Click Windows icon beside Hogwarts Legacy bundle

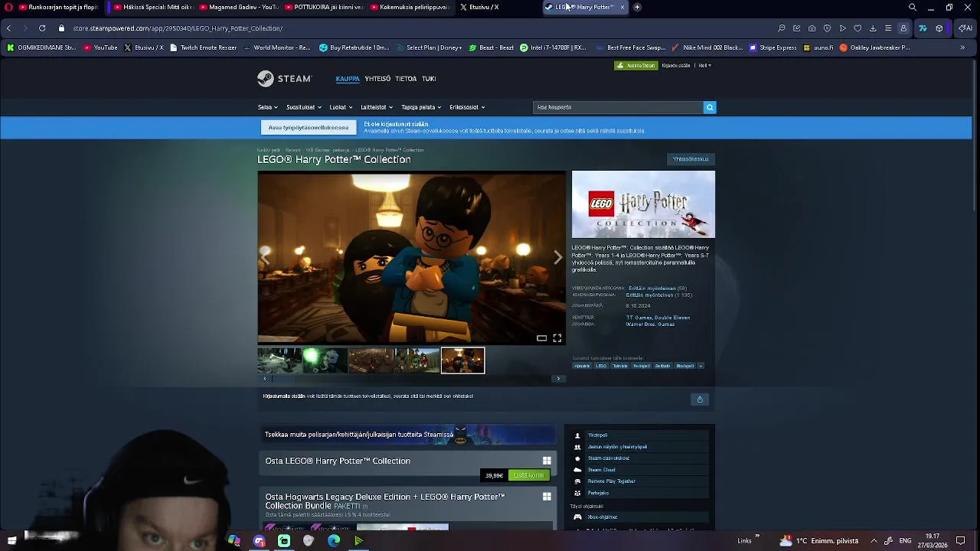(547, 497)
